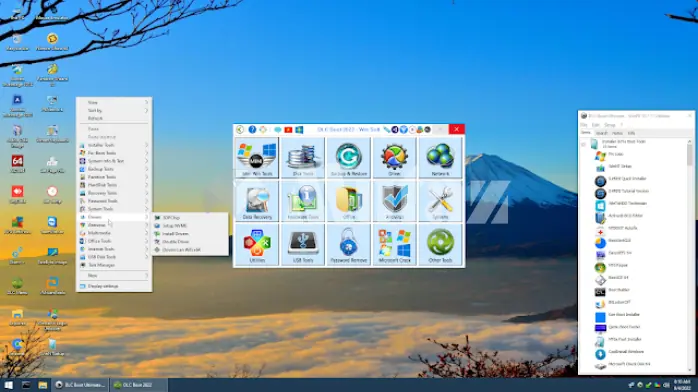Collapse the Installer & Fix Boot Tools group

pos(584,144)
